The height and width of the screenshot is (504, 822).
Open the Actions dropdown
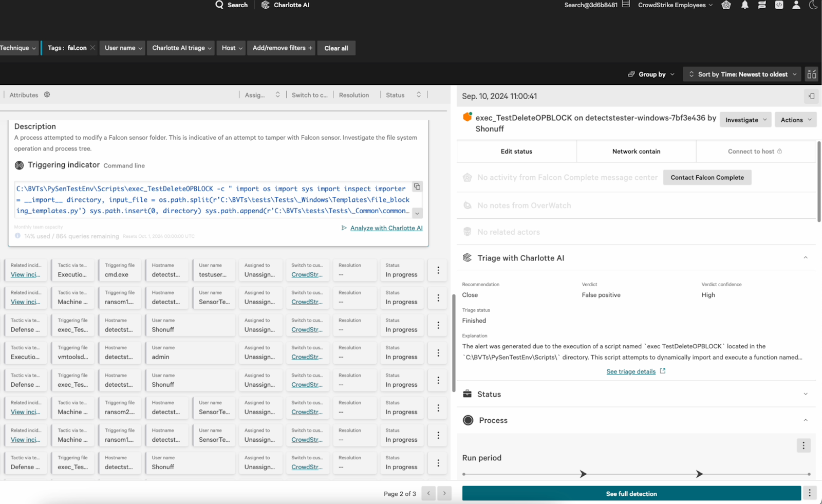[x=796, y=120]
